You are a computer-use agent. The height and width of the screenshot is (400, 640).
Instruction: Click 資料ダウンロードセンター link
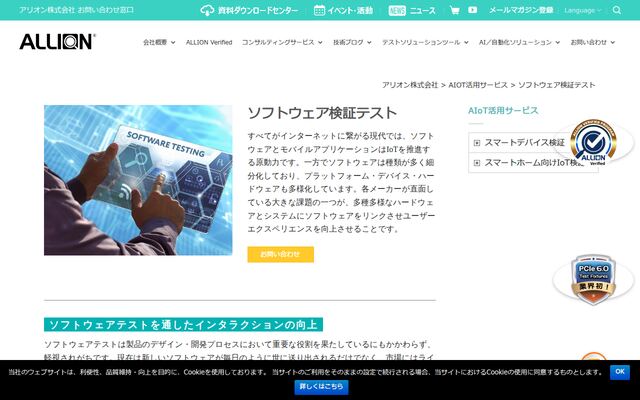(258, 10)
